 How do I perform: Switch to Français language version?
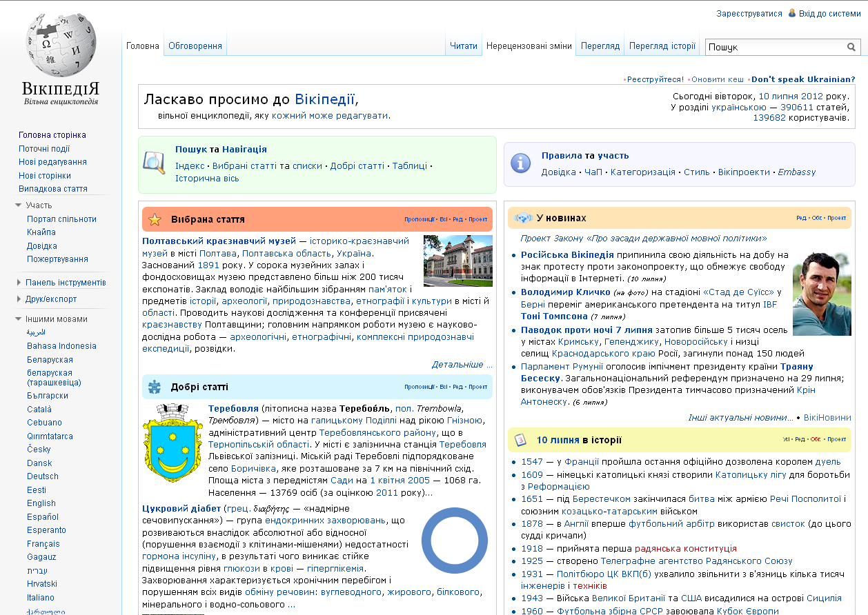[x=43, y=544]
